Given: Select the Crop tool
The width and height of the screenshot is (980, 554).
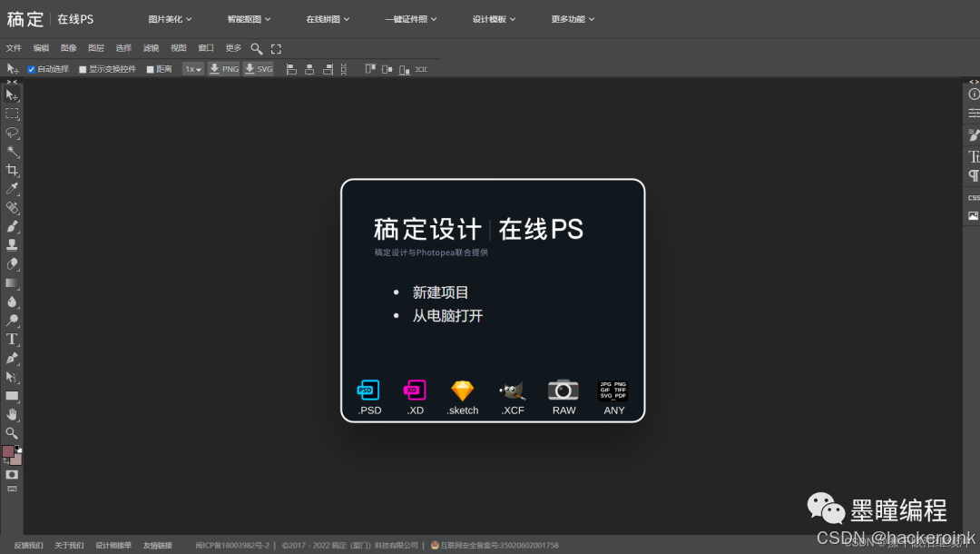Looking at the screenshot, I should tap(12, 170).
